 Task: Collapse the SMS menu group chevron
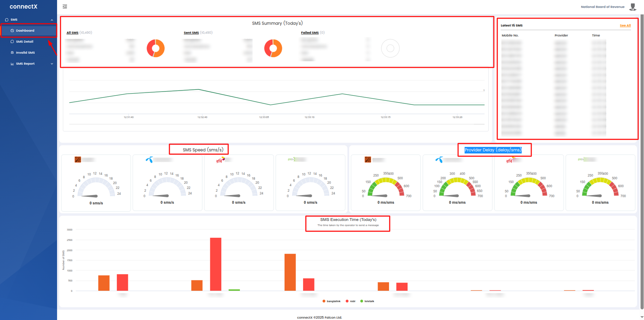click(x=52, y=20)
